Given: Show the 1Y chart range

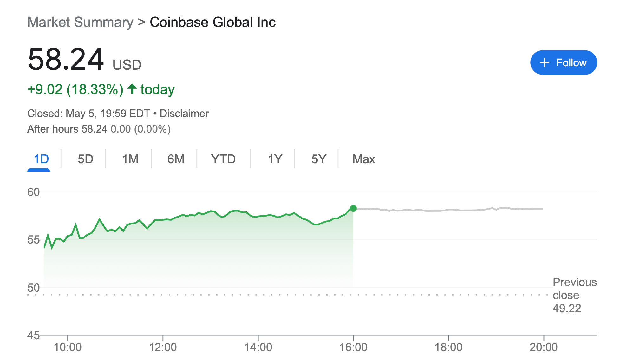Looking at the screenshot, I should pyautogui.click(x=275, y=159).
